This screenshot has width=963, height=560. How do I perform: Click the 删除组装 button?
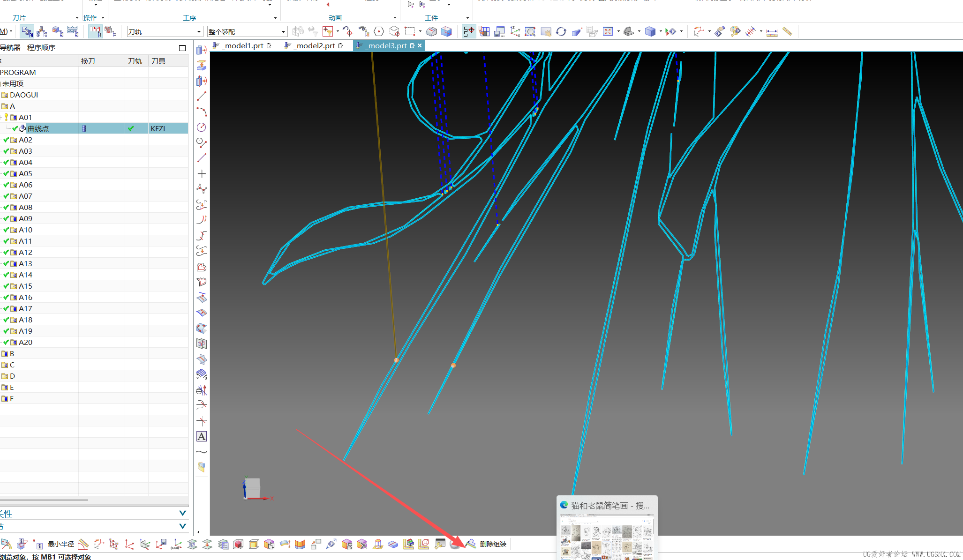point(493,544)
